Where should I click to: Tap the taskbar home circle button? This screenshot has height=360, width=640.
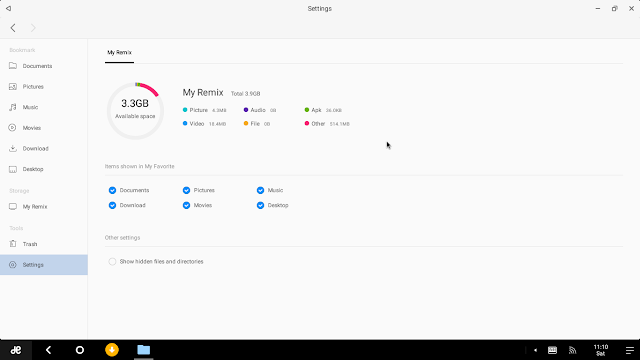tap(80, 350)
